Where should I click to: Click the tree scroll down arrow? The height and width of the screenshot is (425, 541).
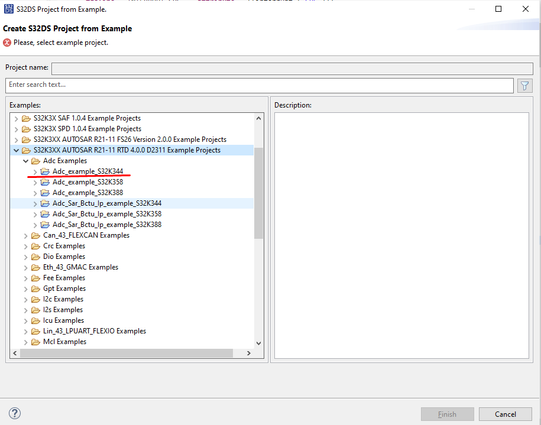(258, 343)
